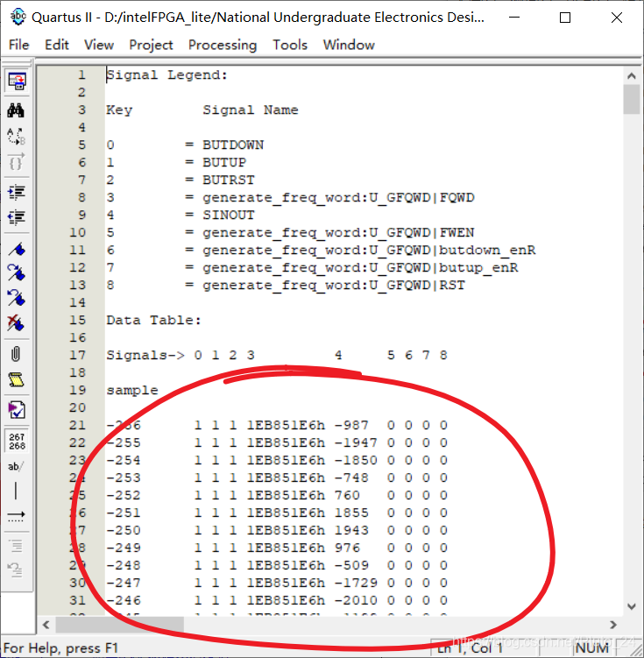
Task: Click the analyze current file checkmark icon
Action: 17,410
